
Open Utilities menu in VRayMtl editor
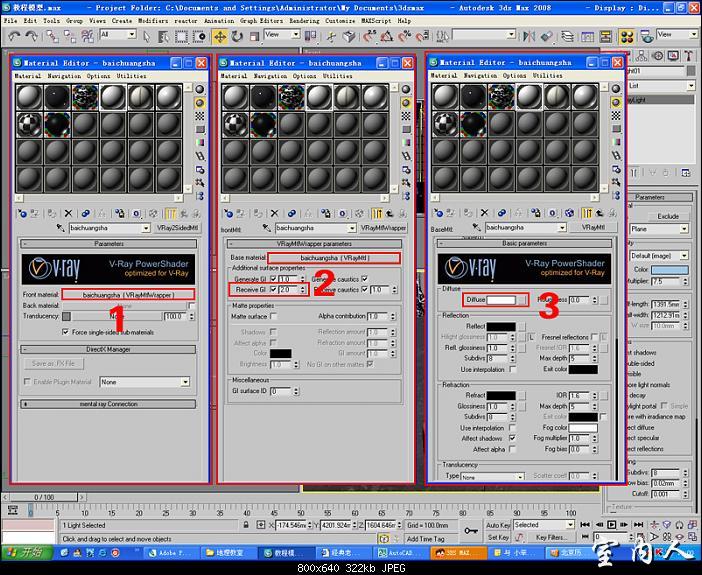coord(548,76)
